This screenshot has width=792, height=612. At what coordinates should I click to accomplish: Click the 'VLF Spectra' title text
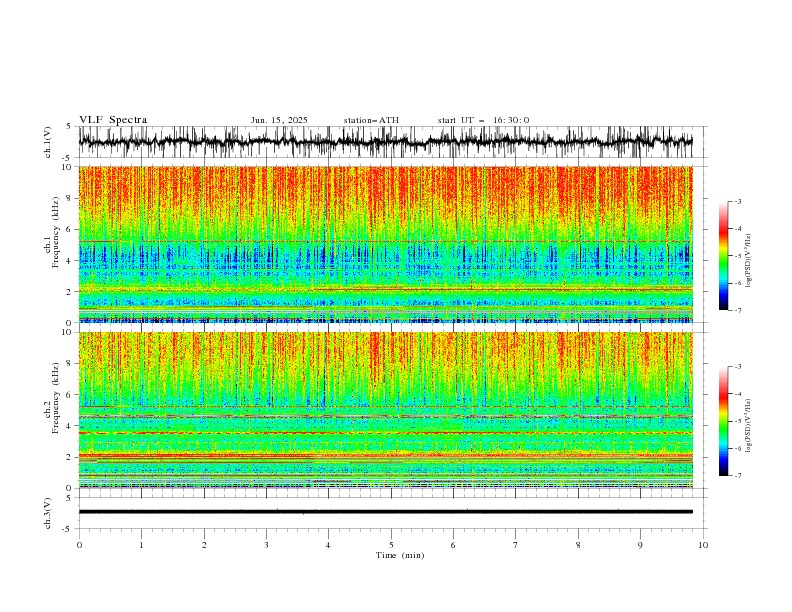[113, 120]
